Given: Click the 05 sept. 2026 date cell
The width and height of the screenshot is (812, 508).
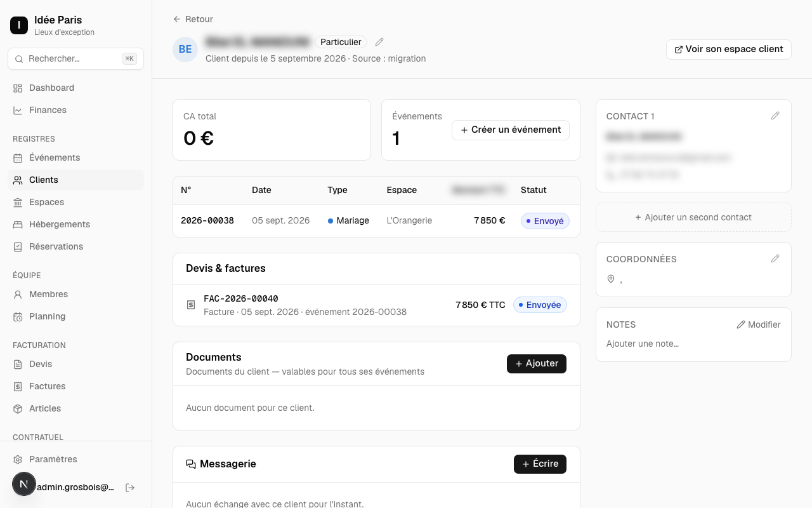Looking at the screenshot, I should click(x=281, y=221).
